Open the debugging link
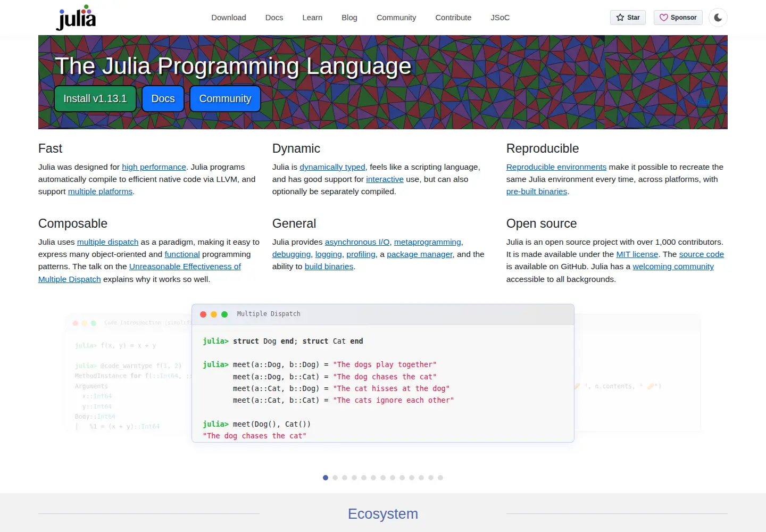The image size is (766, 532). click(292, 254)
